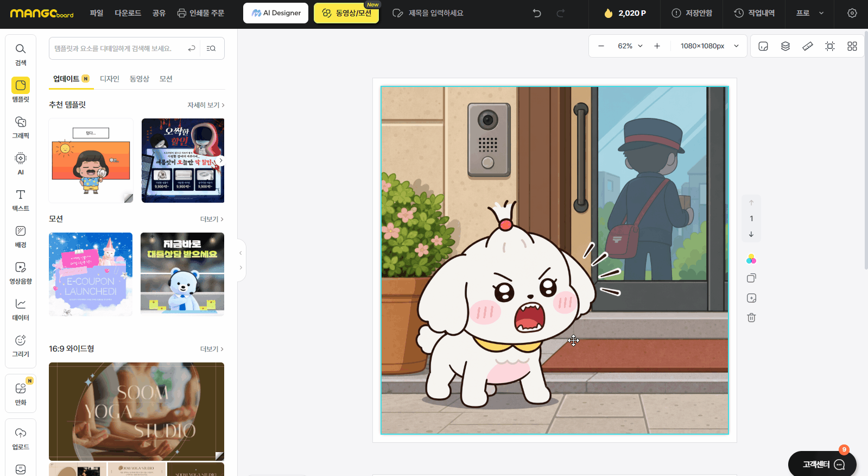The width and height of the screenshot is (868, 476).
Task: Open the 고객센터 chat button
Action: [822, 464]
